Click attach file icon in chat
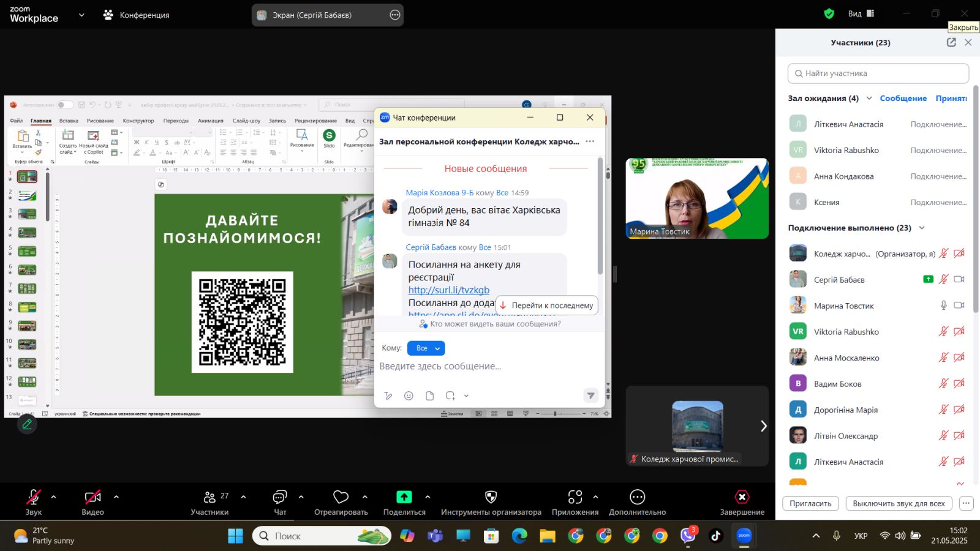 429,396
